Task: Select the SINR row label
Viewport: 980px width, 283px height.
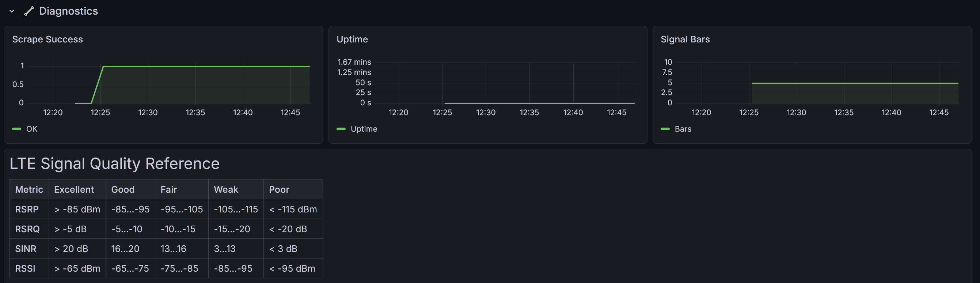Action: (26, 249)
